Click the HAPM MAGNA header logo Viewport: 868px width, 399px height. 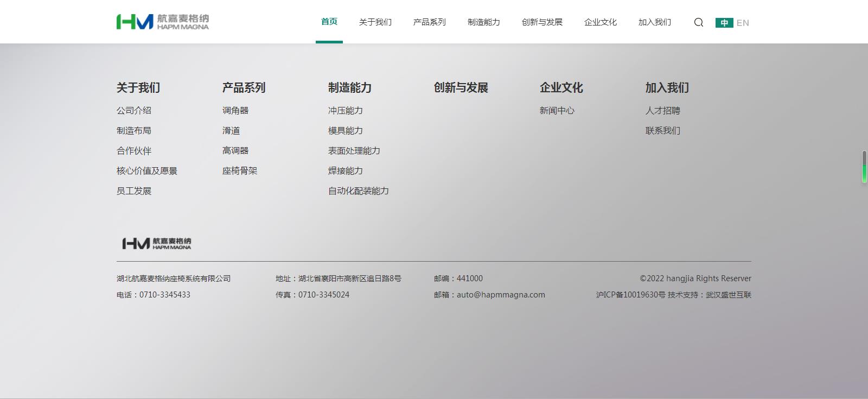(162, 22)
